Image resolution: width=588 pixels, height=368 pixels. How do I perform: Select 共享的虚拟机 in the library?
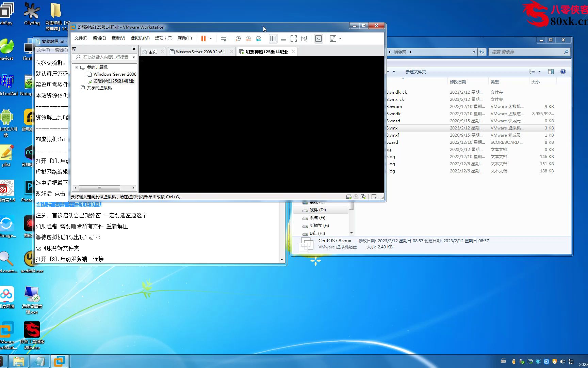click(96, 88)
